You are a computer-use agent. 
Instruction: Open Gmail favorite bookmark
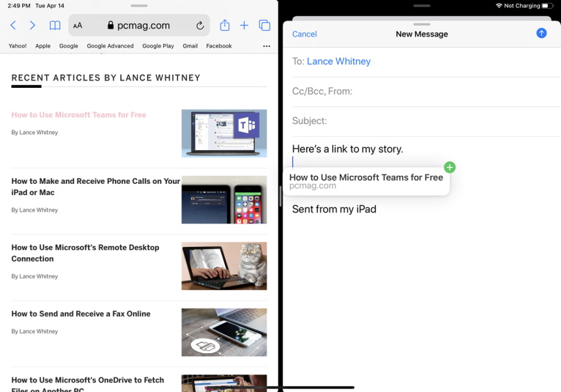(x=190, y=46)
